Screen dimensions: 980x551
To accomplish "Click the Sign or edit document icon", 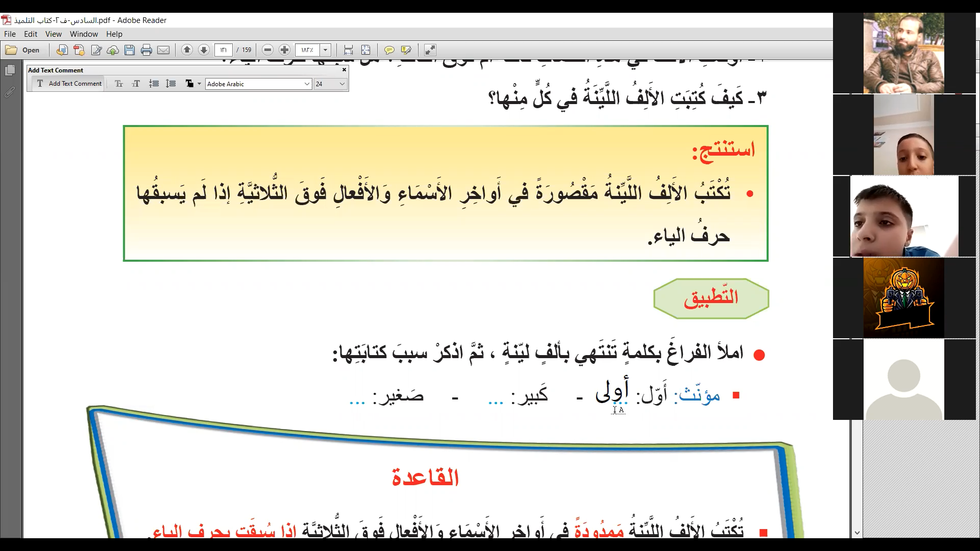I will (x=96, y=50).
